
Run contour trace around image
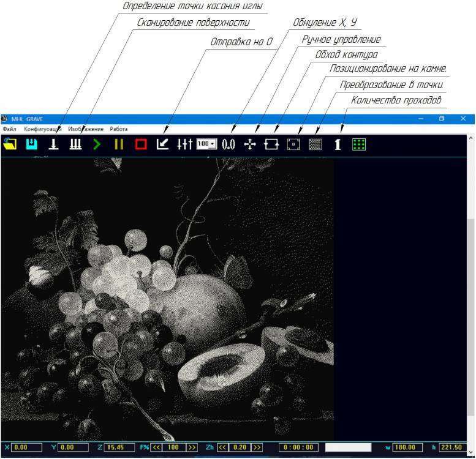(x=271, y=144)
